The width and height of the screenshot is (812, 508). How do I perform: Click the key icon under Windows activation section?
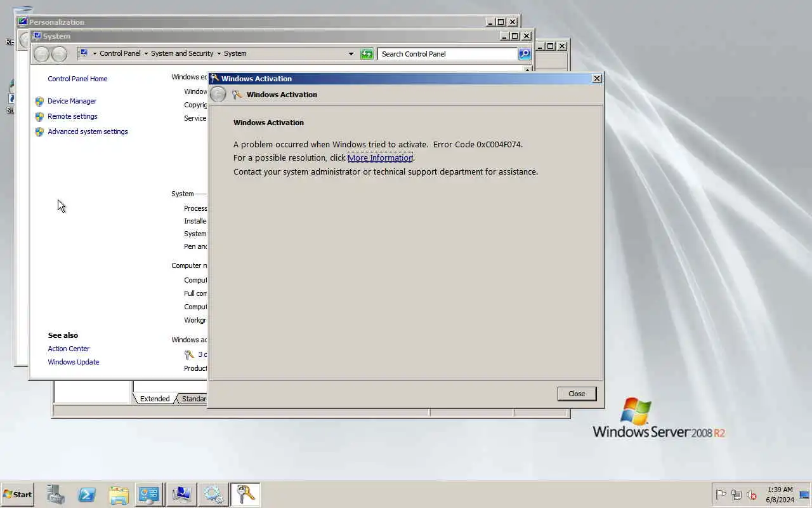pyautogui.click(x=189, y=354)
